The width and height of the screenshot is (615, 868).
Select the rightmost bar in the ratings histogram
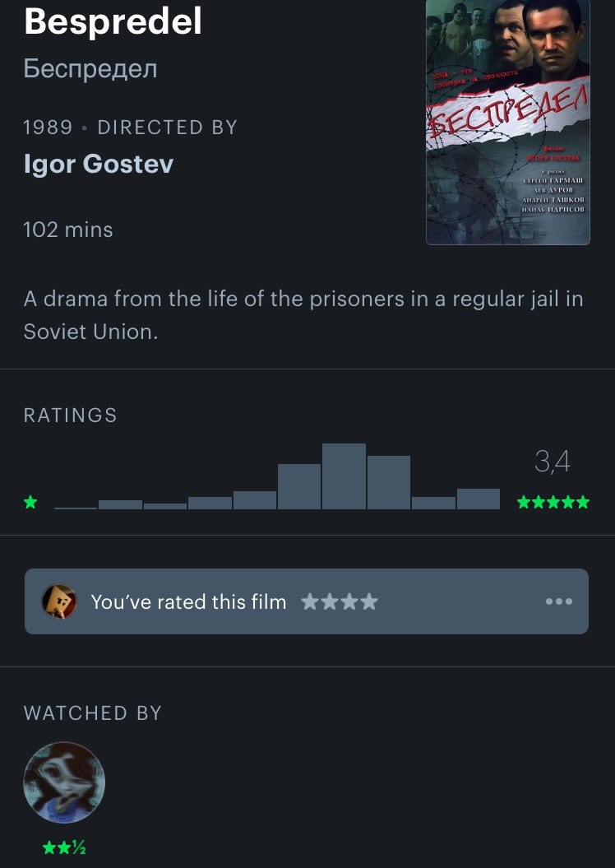479,499
